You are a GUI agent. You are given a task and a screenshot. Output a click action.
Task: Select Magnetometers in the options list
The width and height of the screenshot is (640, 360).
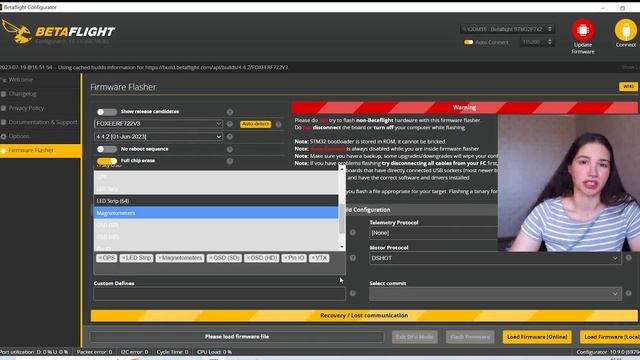click(216, 213)
